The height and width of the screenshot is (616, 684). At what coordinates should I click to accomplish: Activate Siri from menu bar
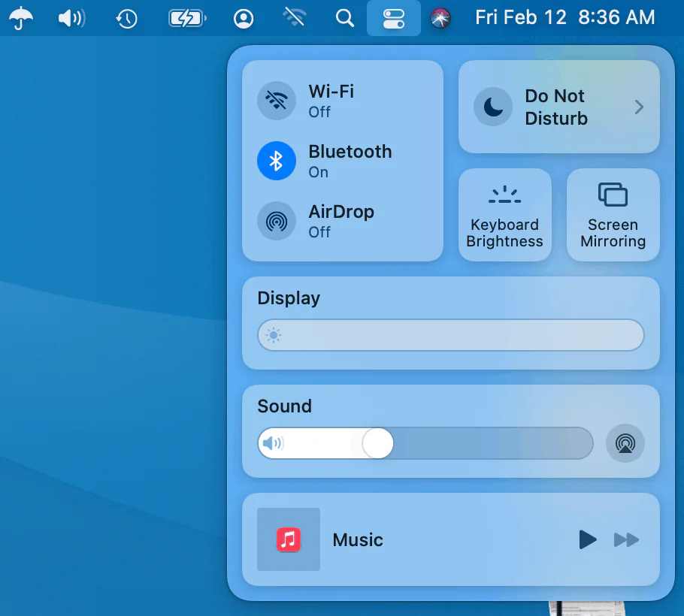[x=440, y=18]
